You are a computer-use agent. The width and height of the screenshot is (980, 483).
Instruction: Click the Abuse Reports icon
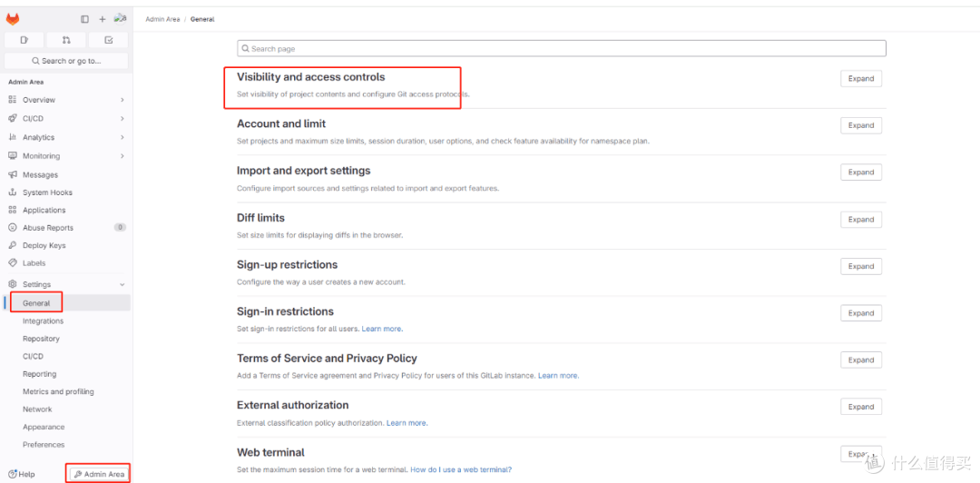coord(13,228)
